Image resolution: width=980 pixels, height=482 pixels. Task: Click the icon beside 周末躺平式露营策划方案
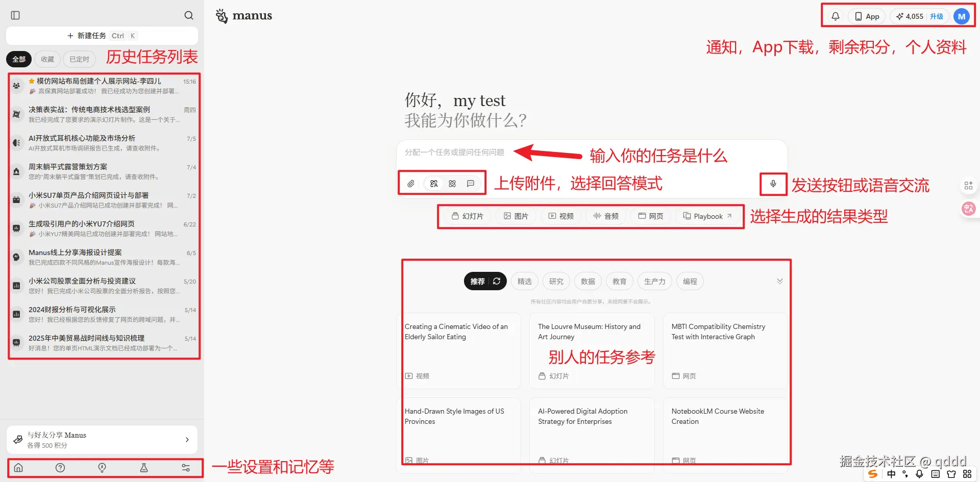click(x=16, y=171)
